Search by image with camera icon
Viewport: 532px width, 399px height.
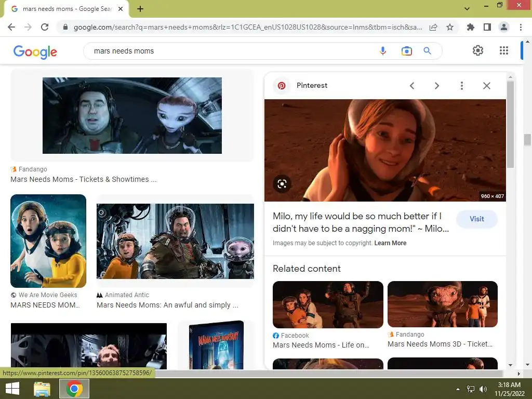coord(406,51)
